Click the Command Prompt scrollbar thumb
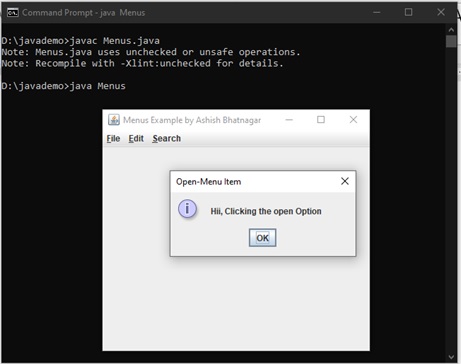 451,41
